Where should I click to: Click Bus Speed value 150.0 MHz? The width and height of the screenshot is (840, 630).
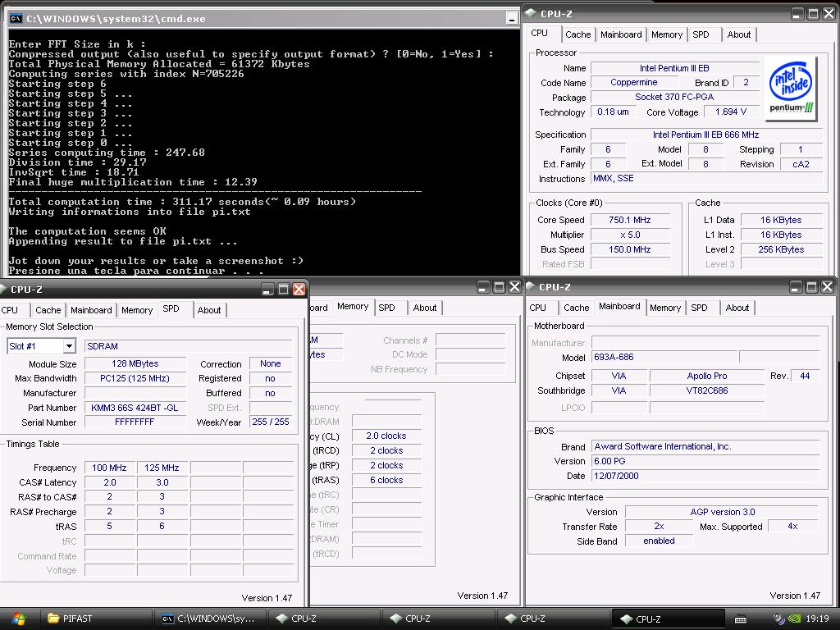coord(630,249)
